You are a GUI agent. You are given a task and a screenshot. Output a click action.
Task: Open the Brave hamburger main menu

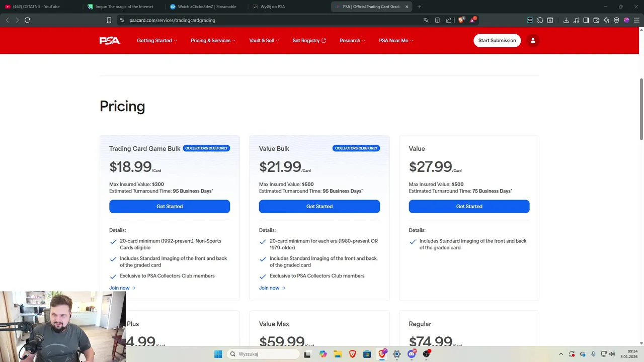[x=636, y=20]
